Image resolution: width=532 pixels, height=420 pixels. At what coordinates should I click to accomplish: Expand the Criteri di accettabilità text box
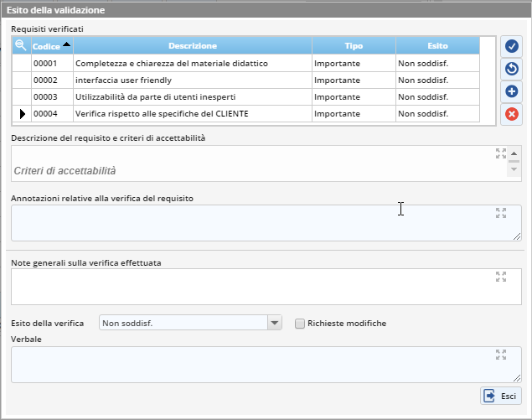[501, 153]
